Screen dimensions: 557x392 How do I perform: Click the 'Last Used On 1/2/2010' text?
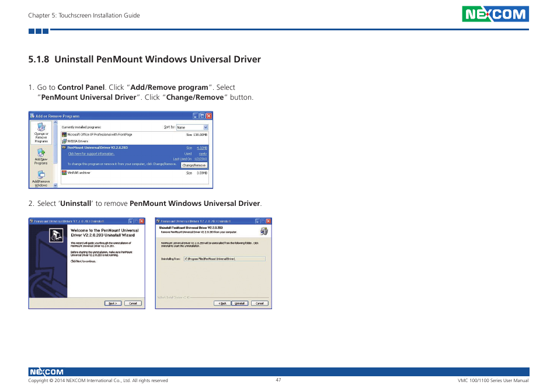[190, 159]
